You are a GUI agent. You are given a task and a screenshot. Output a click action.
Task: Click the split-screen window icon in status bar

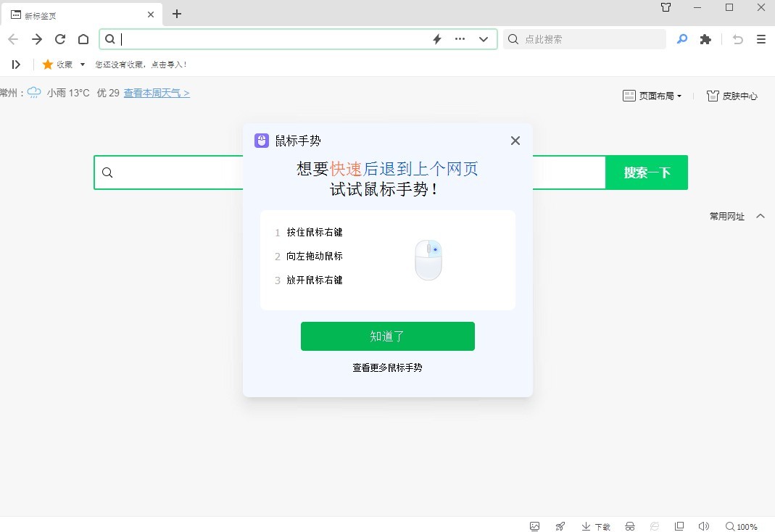pos(679,526)
